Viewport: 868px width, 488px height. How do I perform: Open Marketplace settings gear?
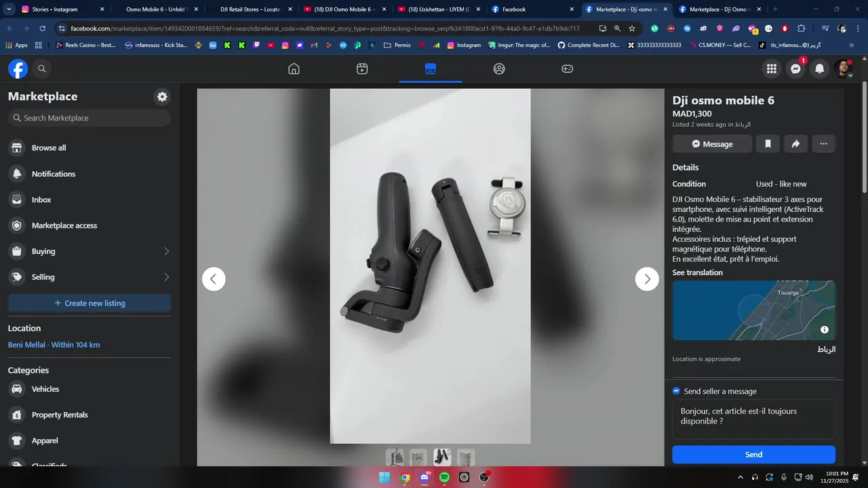click(162, 96)
